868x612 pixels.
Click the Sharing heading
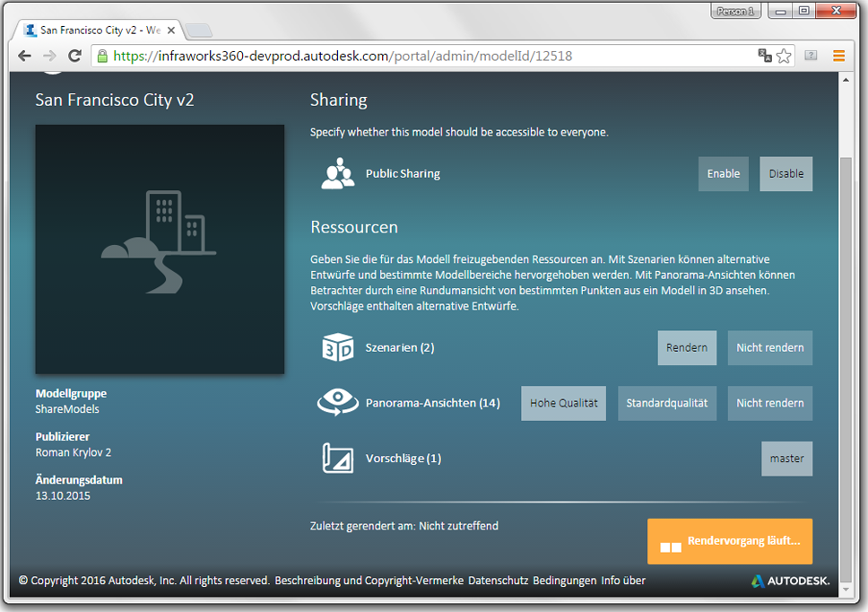(339, 101)
